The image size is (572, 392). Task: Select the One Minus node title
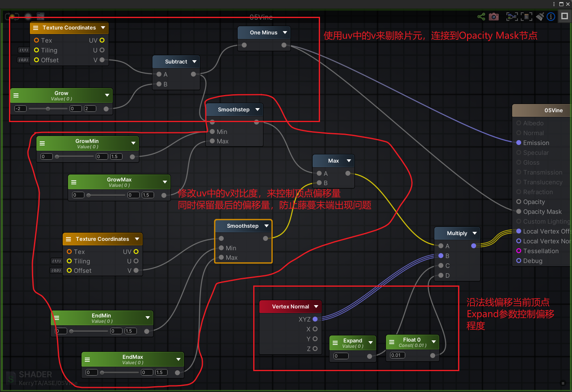(263, 32)
